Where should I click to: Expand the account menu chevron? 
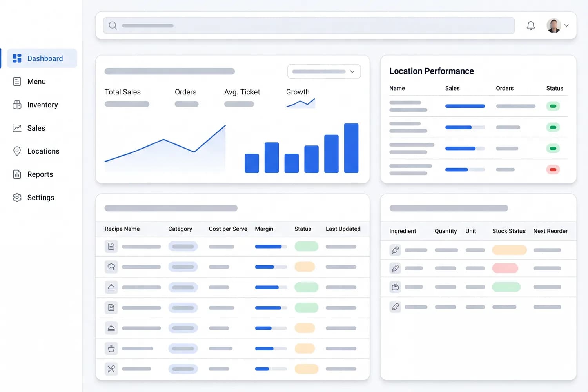tap(566, 25)
